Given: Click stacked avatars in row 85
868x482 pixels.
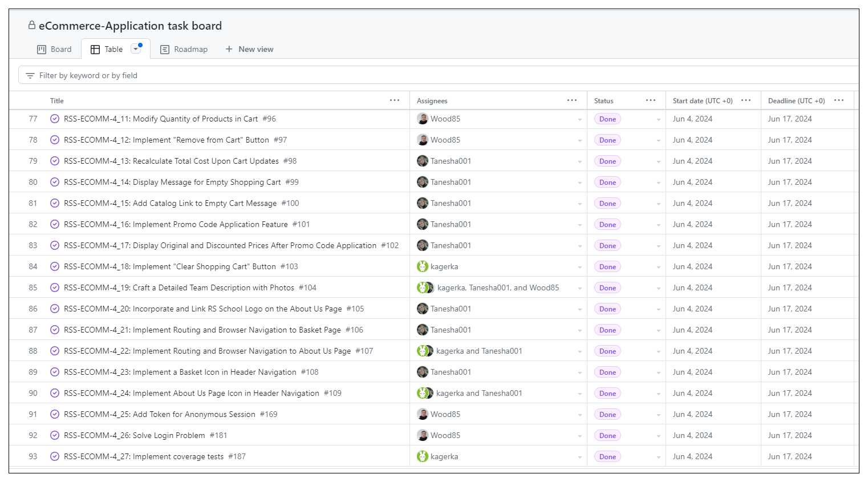Looking at the screenshot, I should (425, 287).
